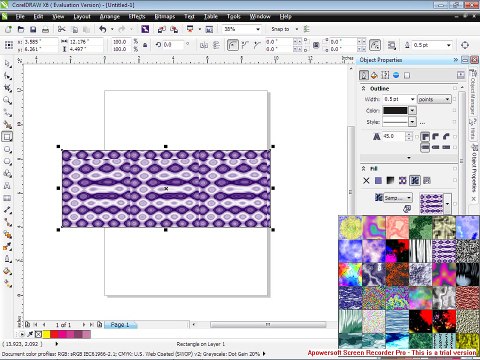This screenshot has height=360, width=480.
Task: Select the Polygon tool in toolbox
Action: click(7, 162)
